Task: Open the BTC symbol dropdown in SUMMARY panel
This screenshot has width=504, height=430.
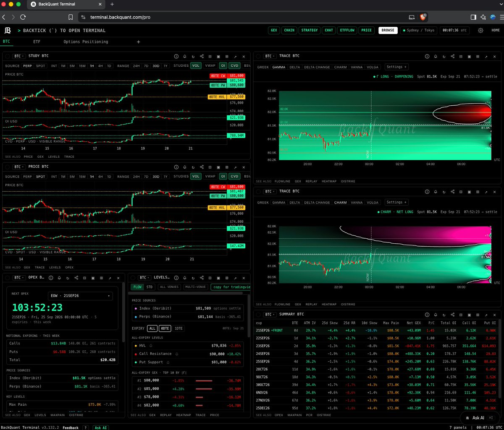Action: pyautogui.click(x=269, y=314)
